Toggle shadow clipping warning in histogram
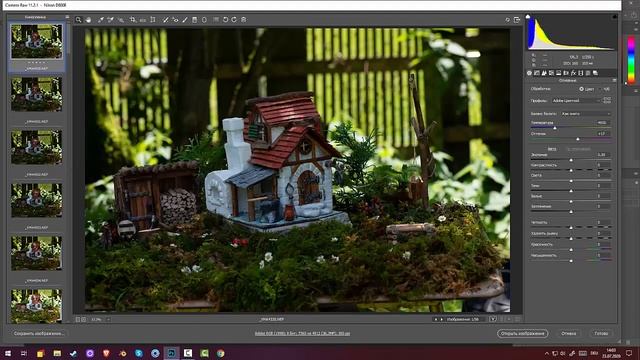This screenshot has height=360, width=640. point(528,17)
